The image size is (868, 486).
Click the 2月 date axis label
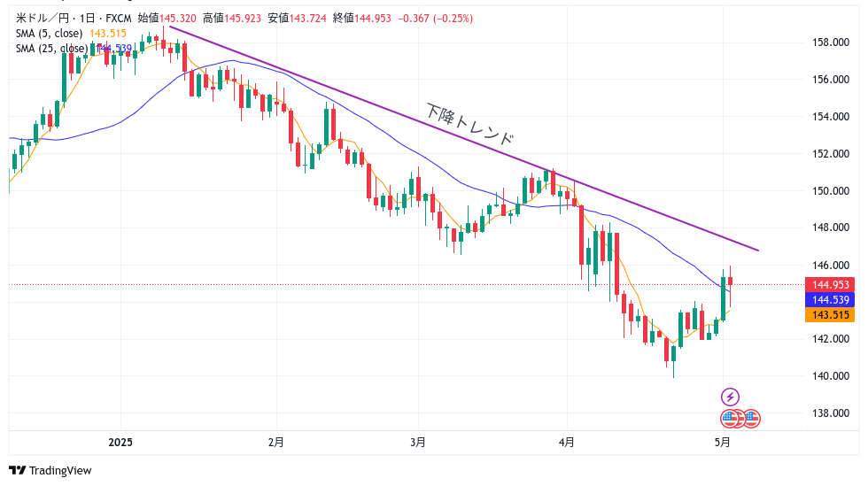tap(275, 443)
